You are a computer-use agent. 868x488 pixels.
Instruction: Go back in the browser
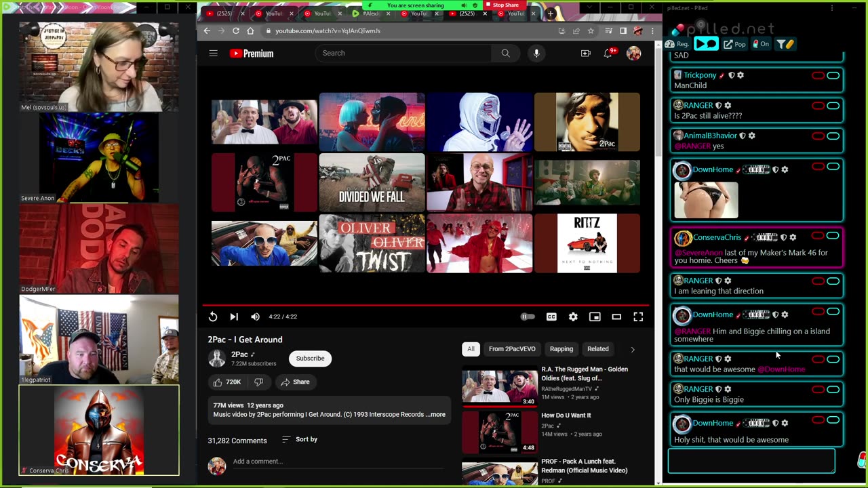coord(207,30)
